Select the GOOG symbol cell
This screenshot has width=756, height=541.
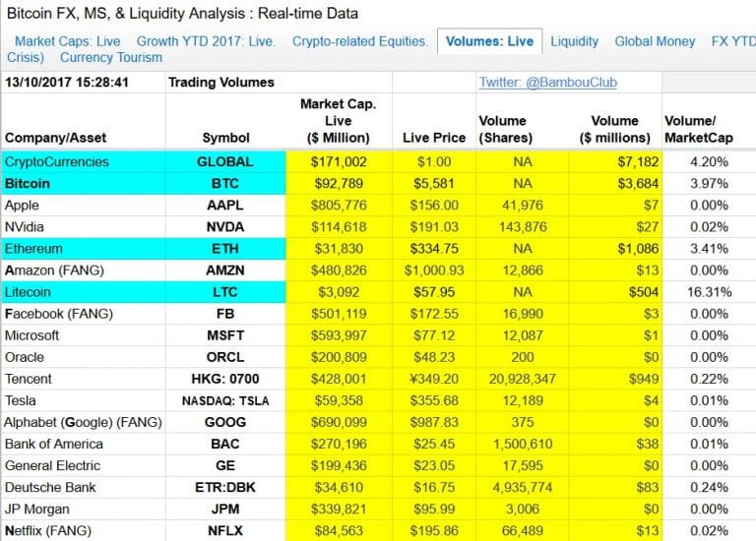(x=225, y=422)
